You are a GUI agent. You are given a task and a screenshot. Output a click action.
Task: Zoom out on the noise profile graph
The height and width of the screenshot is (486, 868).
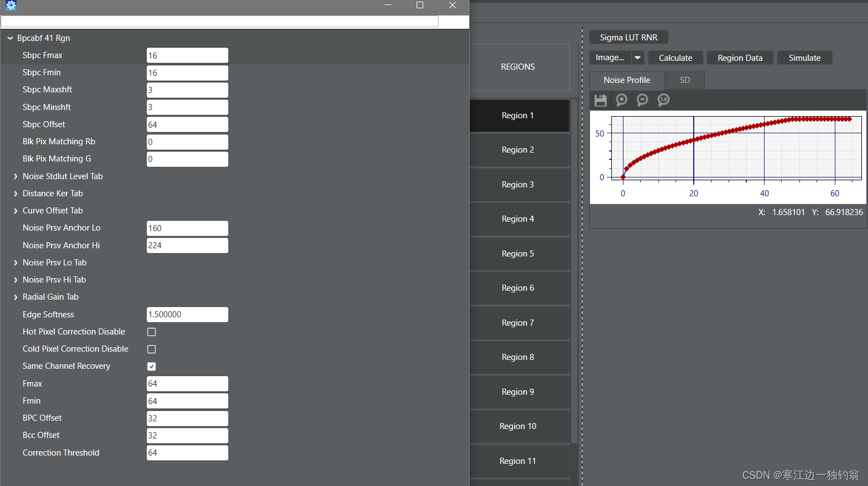click(x=642, y=100)
